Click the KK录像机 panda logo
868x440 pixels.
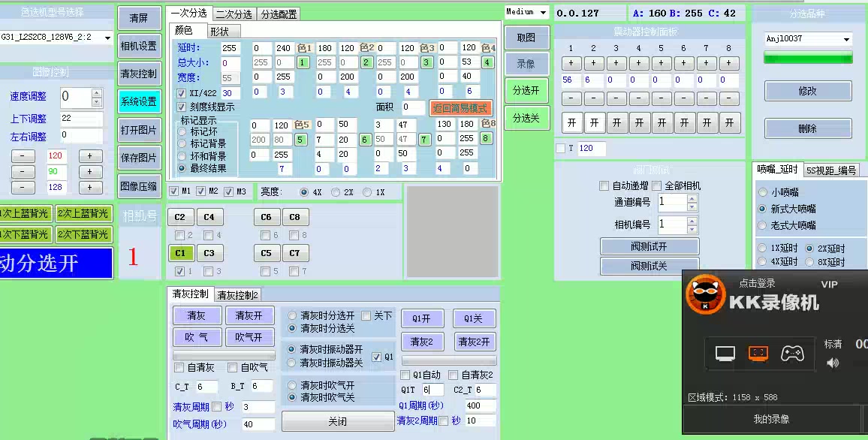click(x=706, y=296)
